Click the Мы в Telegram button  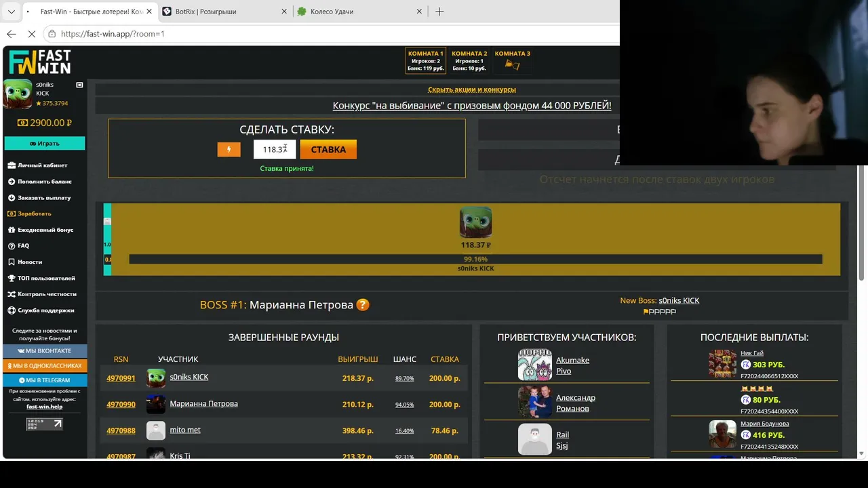coord(45,380)
